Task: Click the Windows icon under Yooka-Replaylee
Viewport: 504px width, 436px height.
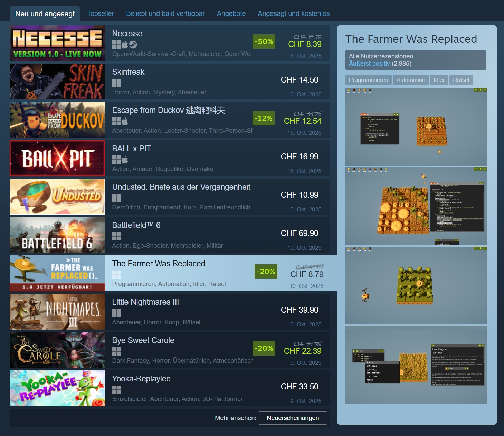Action: (x=116, y=390)
